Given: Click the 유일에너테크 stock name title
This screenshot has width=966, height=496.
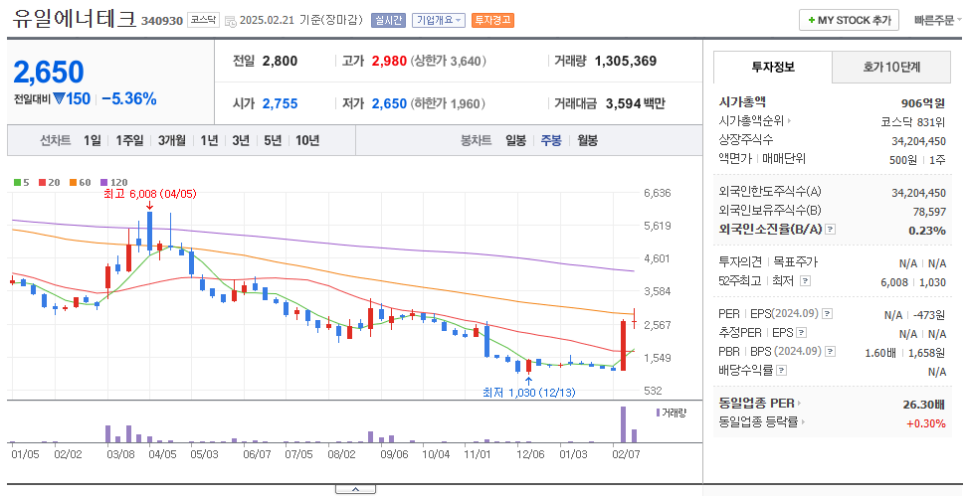Looking at the screenshot, I should click(73, 19).
